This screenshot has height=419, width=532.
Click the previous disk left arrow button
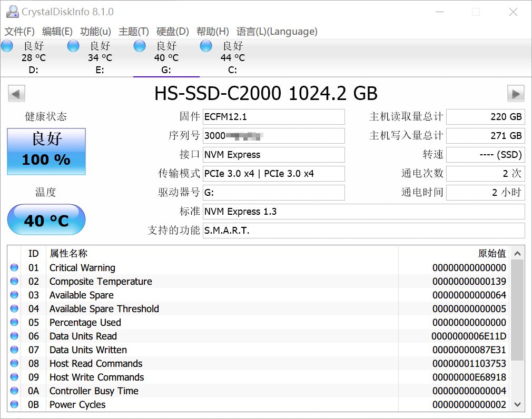click(16, 94)
